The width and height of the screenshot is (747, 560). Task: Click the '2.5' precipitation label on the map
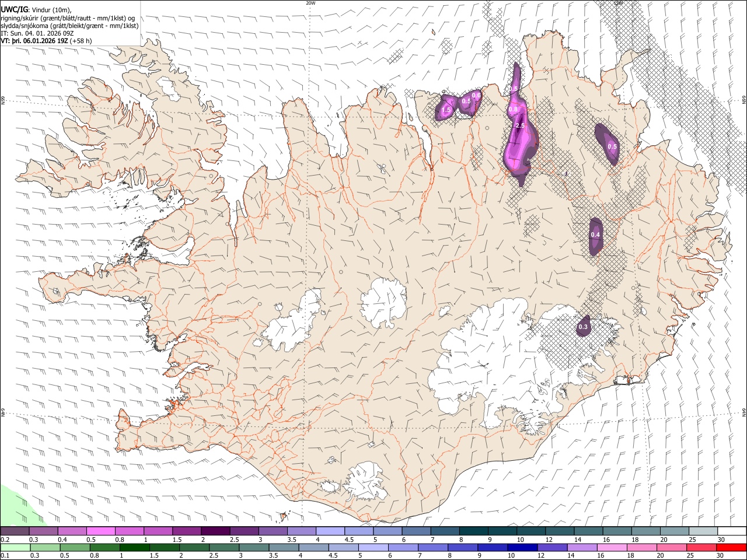click(x=521, y=125)
